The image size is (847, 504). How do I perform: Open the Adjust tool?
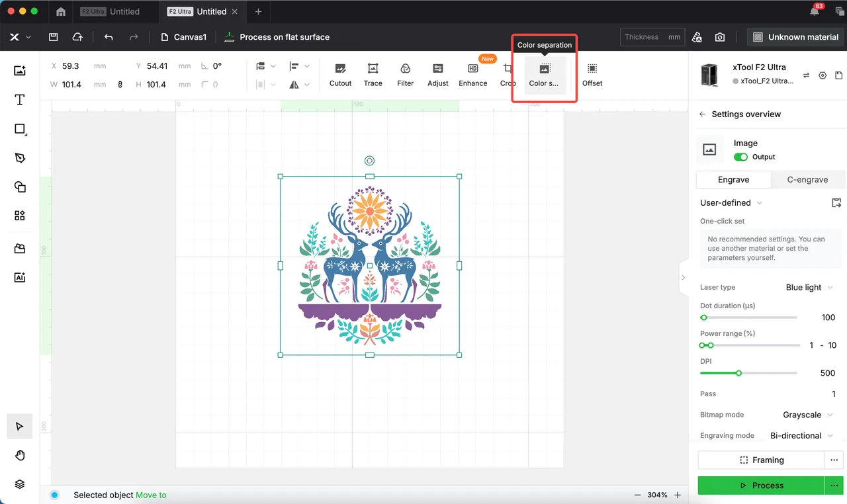coord(437,75)
